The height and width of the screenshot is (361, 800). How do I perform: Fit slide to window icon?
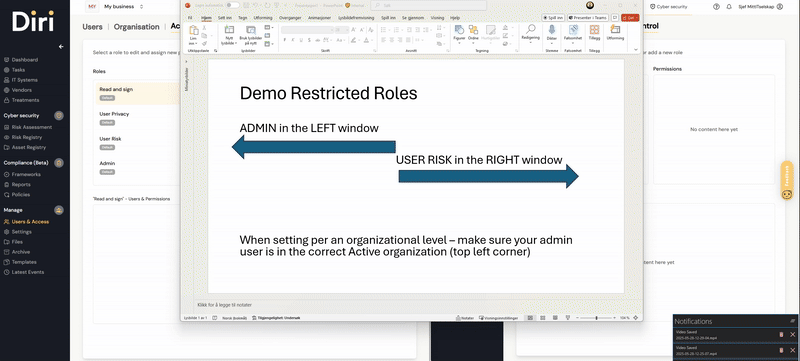point(636,318)
